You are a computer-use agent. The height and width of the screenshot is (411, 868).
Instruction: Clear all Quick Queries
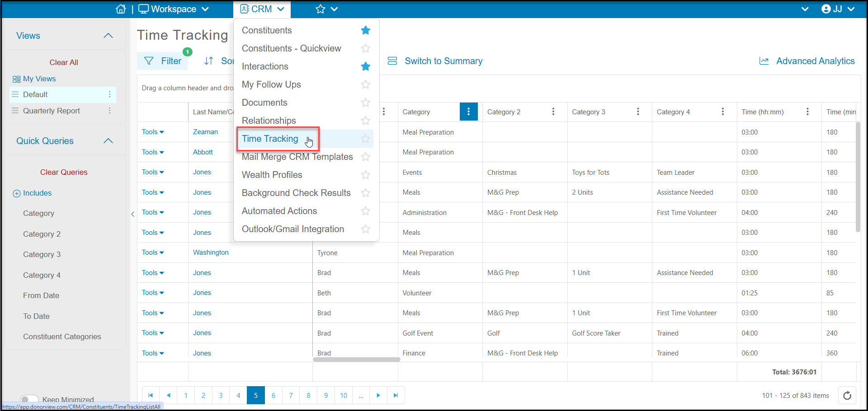click(x=64, y=172)
